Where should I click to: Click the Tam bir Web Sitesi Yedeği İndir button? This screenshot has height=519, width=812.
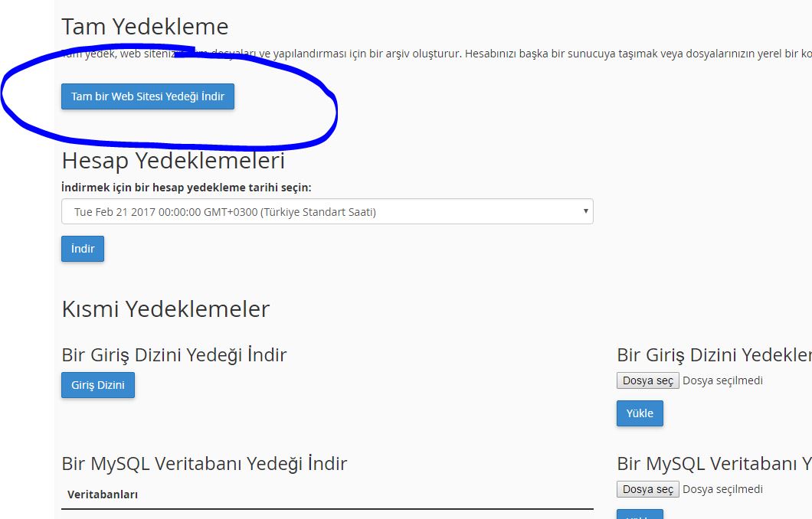click(x=148, y=97)
